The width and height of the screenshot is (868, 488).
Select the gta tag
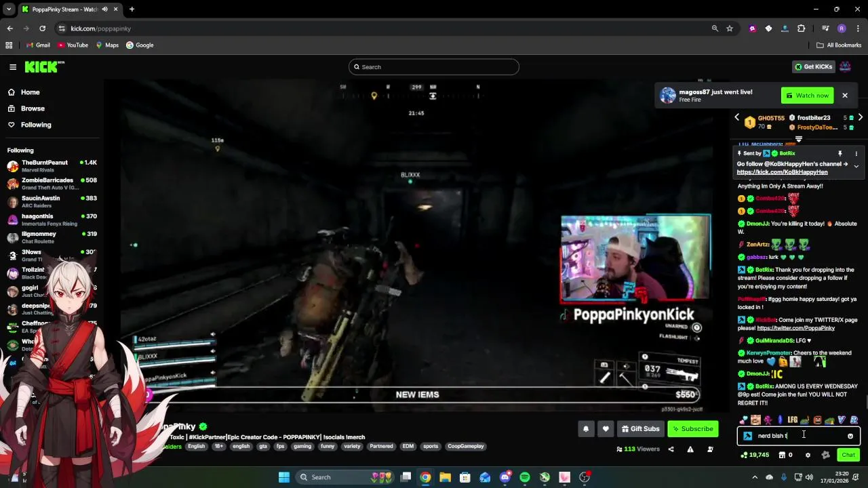pos(263,447)
